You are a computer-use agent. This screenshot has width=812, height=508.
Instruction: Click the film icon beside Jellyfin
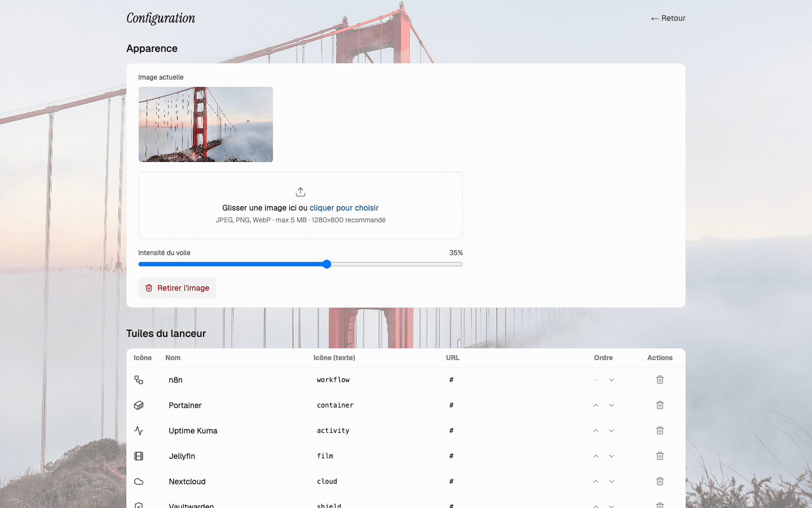tap(139, 456)
